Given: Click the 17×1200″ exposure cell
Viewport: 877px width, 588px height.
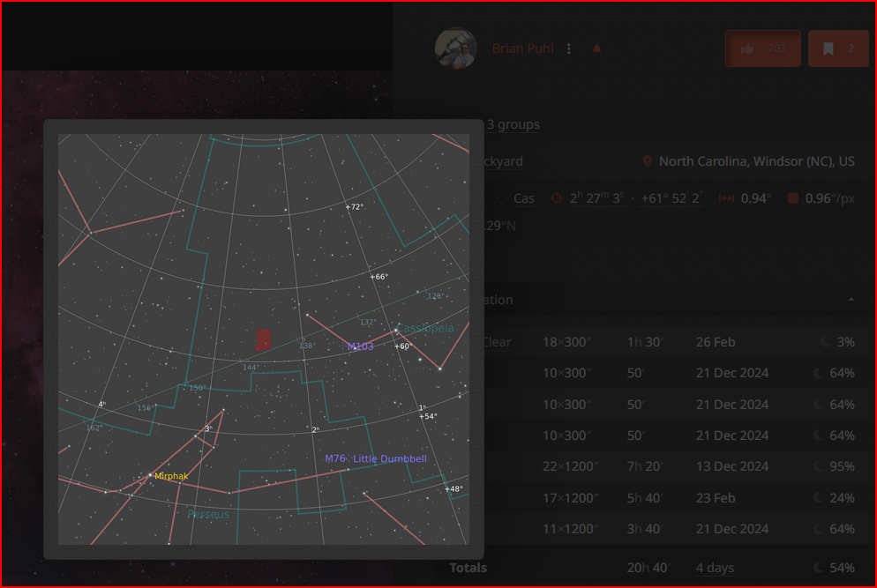Looking at the screenshot, I should [571, 498].
